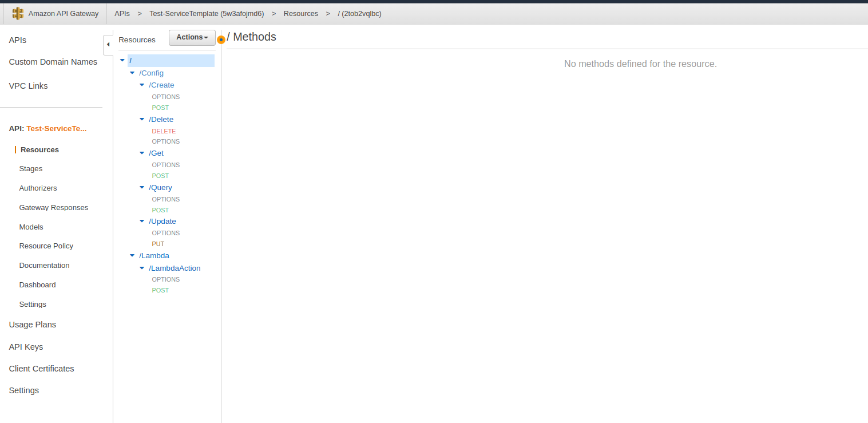868x423 pixels.
Task: Collapse the root / resource tree arrow
Action: (x=122, y=60)
